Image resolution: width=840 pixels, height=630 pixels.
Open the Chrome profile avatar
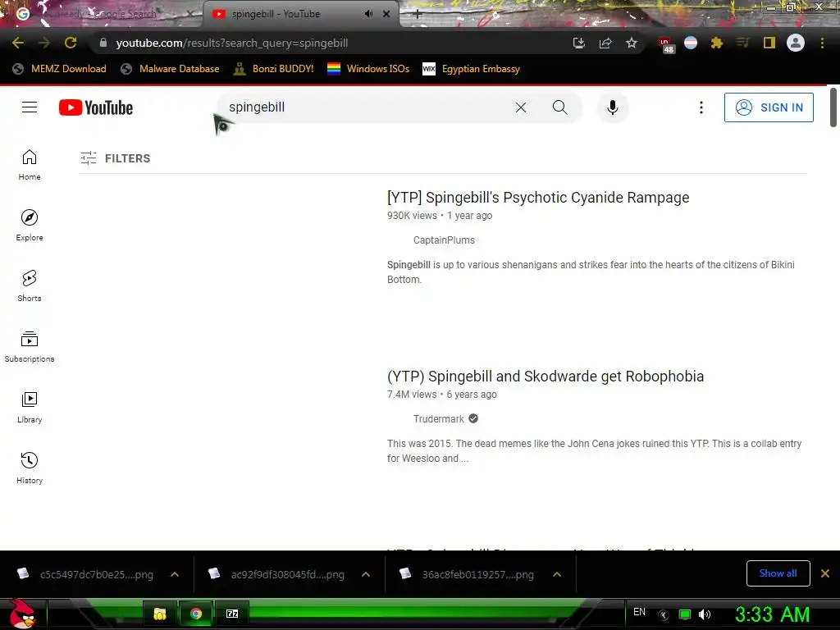(x=796, y=43)
